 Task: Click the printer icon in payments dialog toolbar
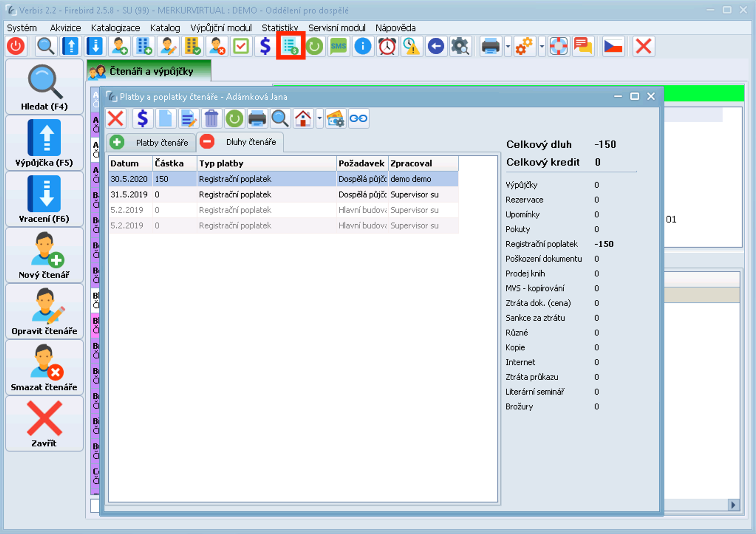257,119
